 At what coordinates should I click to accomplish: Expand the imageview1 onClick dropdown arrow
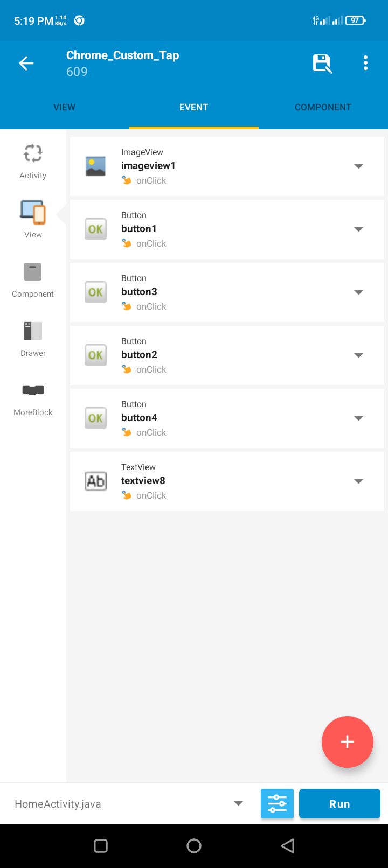tap(358, 166)
